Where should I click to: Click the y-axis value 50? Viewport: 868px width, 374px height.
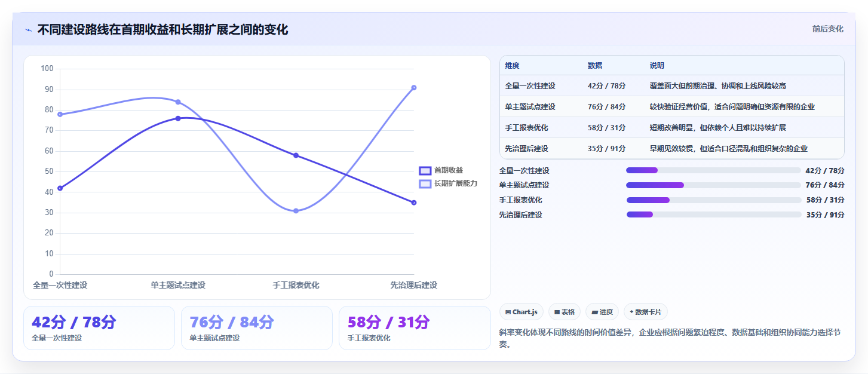click(x=49, y=171)
